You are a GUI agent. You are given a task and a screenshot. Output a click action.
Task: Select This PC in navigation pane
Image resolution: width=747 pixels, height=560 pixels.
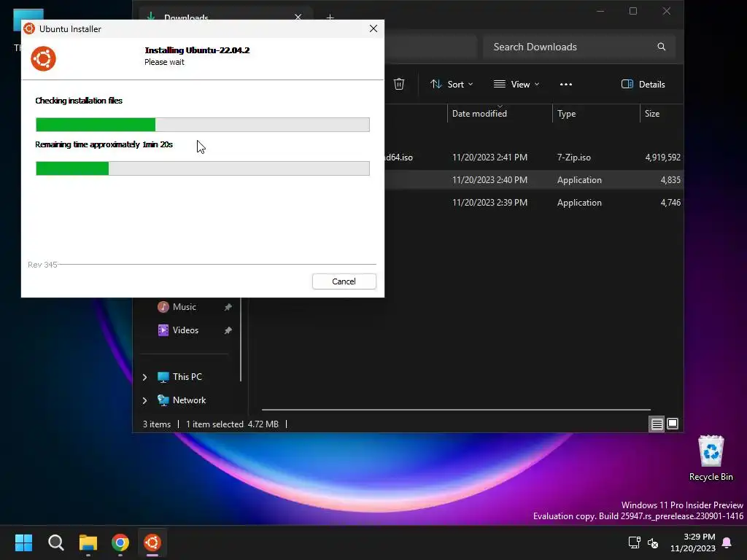(x=187, y=377)
